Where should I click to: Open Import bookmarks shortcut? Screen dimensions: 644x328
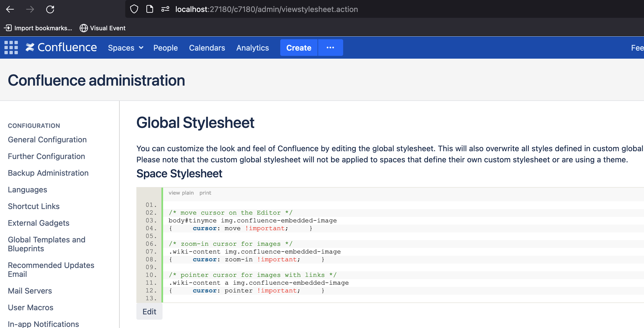pyautogui.click(x=38, y=28)
